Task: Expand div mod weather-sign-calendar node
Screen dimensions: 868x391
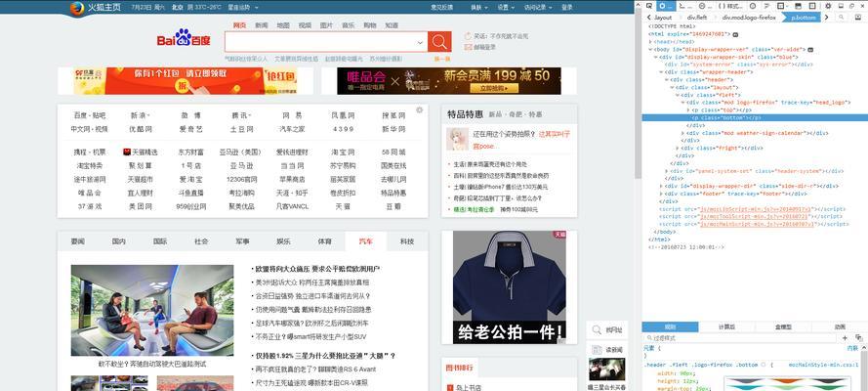Action: pos(683,133)
